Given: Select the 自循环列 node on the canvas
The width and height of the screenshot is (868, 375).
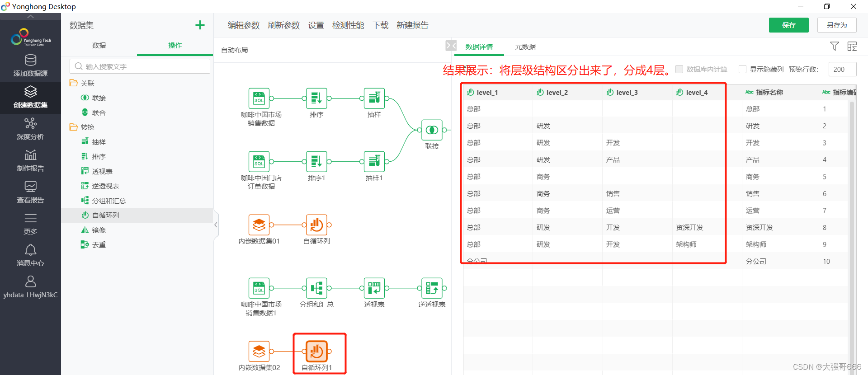Looking at the screenshot, I should point(316,225).
